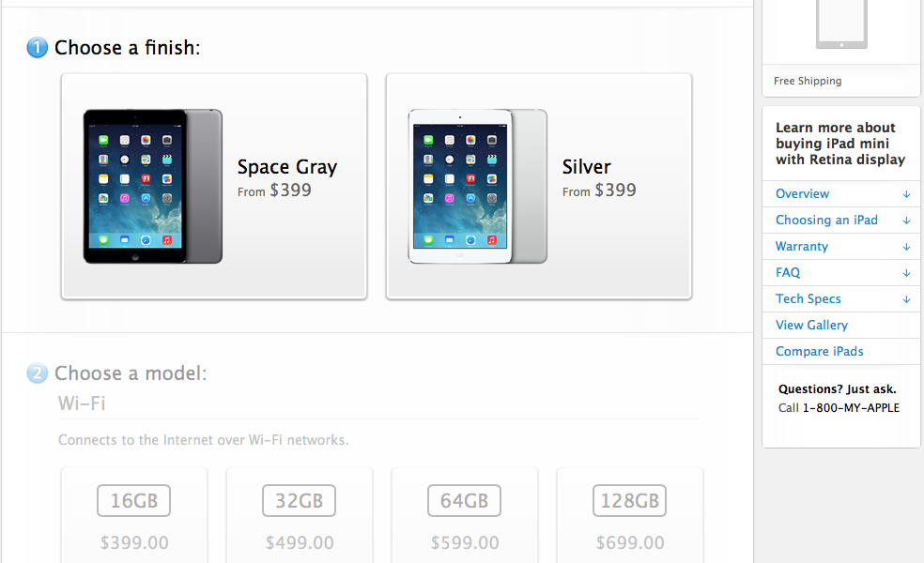Expand the arrow next to Warranty
Image resolution: width=924 pixels, height=563 pixels.
tap(906, 247)
